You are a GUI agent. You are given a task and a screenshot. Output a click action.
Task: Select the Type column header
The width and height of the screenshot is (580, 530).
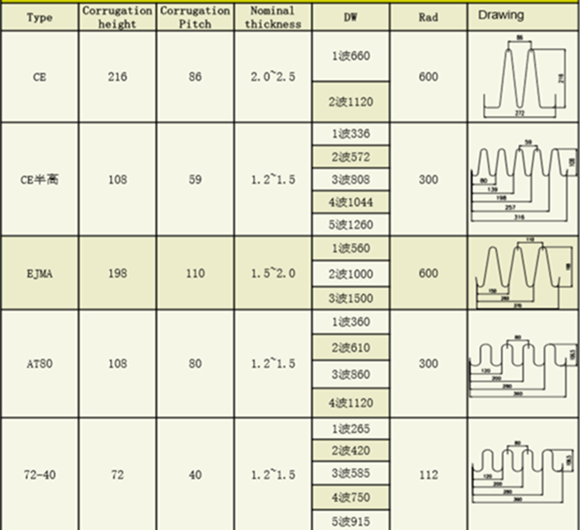click(x=40, y=17)
